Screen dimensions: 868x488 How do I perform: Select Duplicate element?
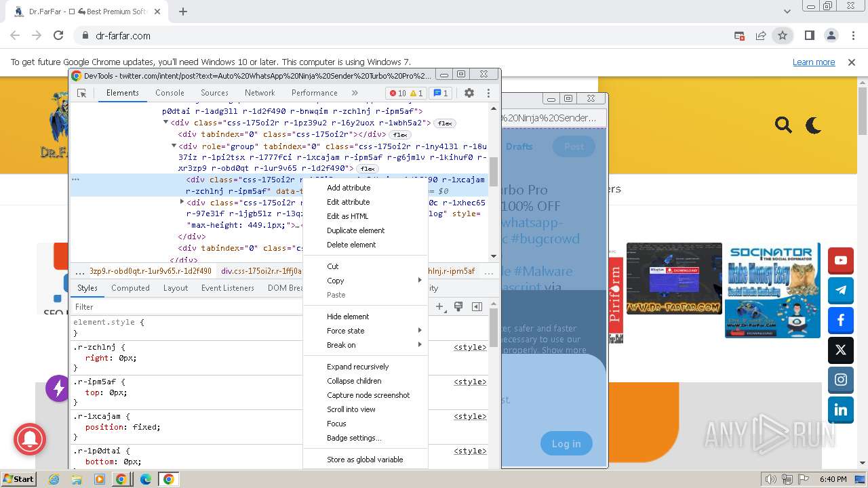click(366, 230)
